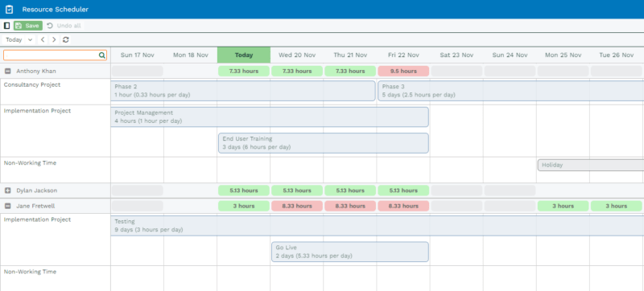This screenshot has height=291, width=644.
Task: Click the Resource Scheduler clipboard icon
Action: click(x=9, y=9)
